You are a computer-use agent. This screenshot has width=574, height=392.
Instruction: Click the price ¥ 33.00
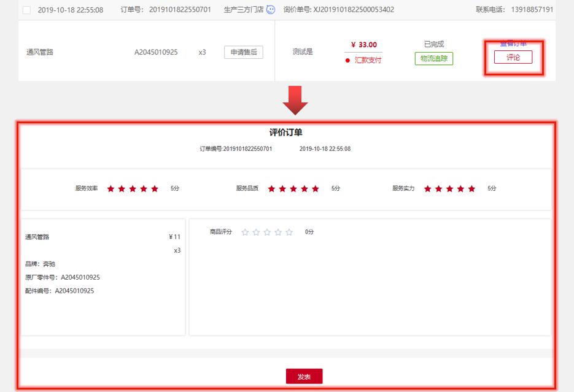364,45
